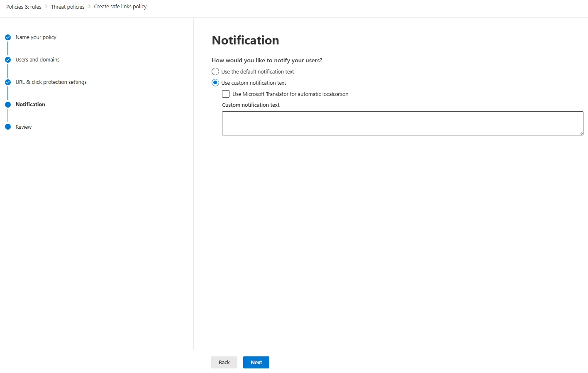This screenshot has width=588, height=373.
Task: Click inside the Custom notification text box
Action: coord(402,123)
